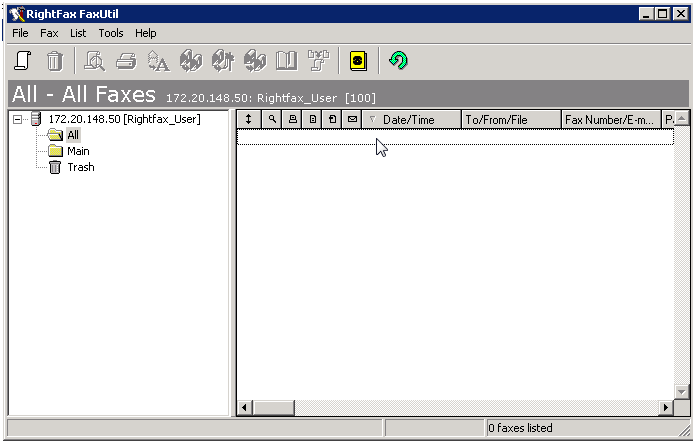Viewport: 695px width, 443px height.
Task: Close the RightFax FaxUtil window
Action: tap(680, 14)
